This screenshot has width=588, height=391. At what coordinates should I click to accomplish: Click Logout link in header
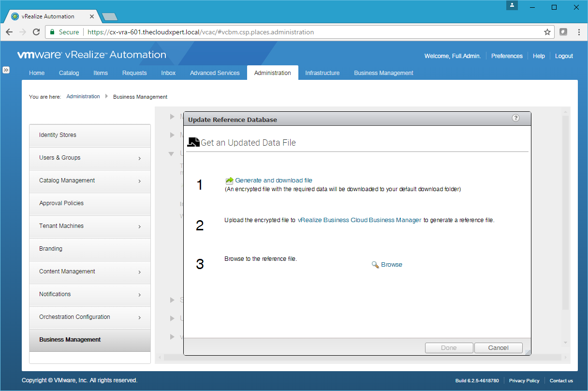pyautogui.click(x=564, y=56)
